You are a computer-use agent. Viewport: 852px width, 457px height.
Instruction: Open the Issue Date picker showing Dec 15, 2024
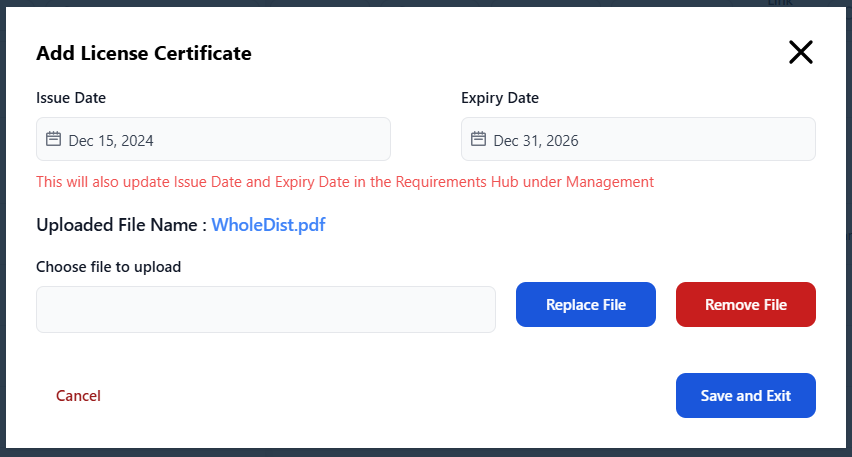point(213,140)
